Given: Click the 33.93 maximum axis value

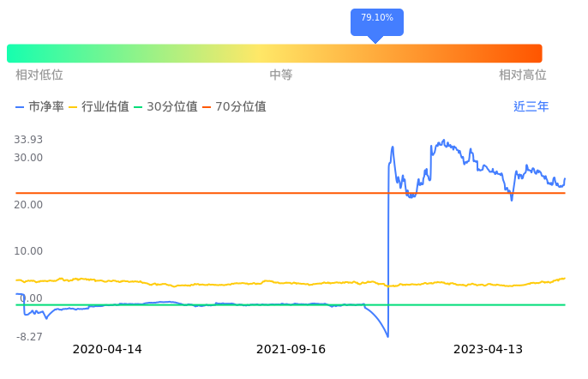Looking at the screenshot, I should click(x=29, y=140).
